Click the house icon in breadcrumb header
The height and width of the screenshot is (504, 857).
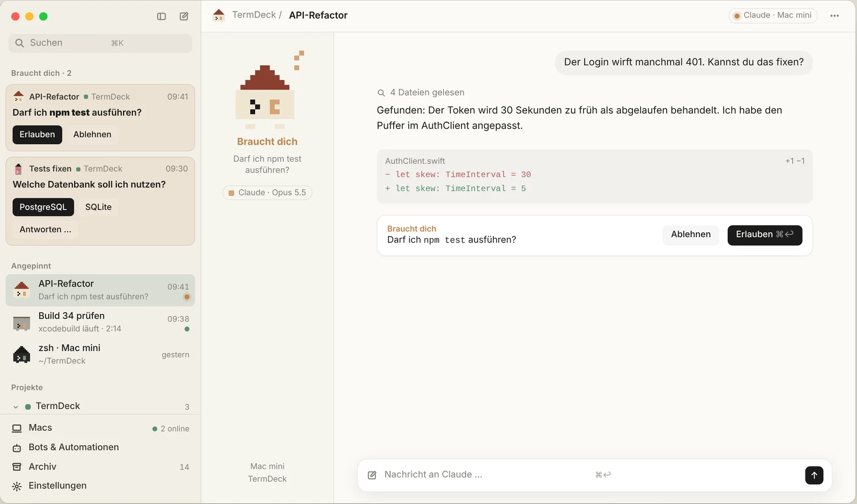point(219,15)
